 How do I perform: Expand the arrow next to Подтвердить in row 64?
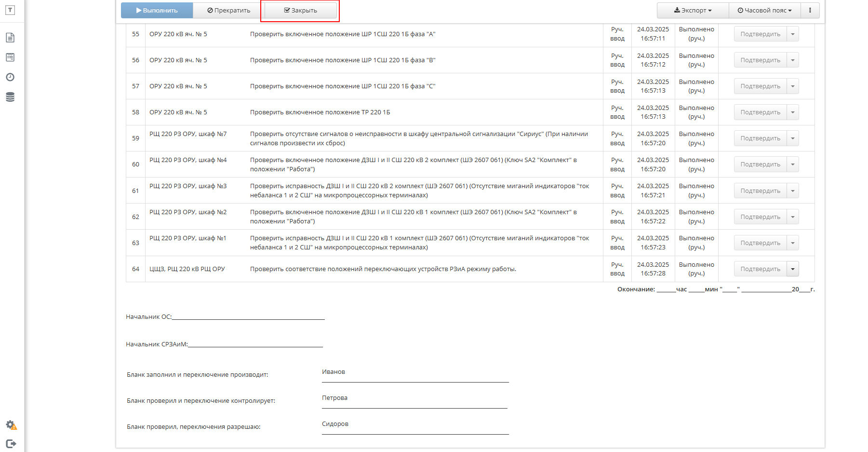click(x=793, y=269)
